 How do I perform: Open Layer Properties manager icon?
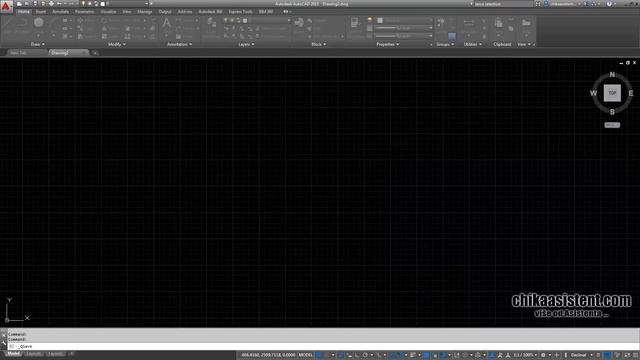tap(211, 22)
